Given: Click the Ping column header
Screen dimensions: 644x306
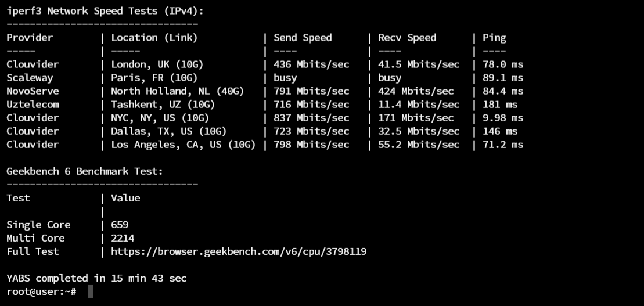Looking at the screenshot, I should (494, 38).
